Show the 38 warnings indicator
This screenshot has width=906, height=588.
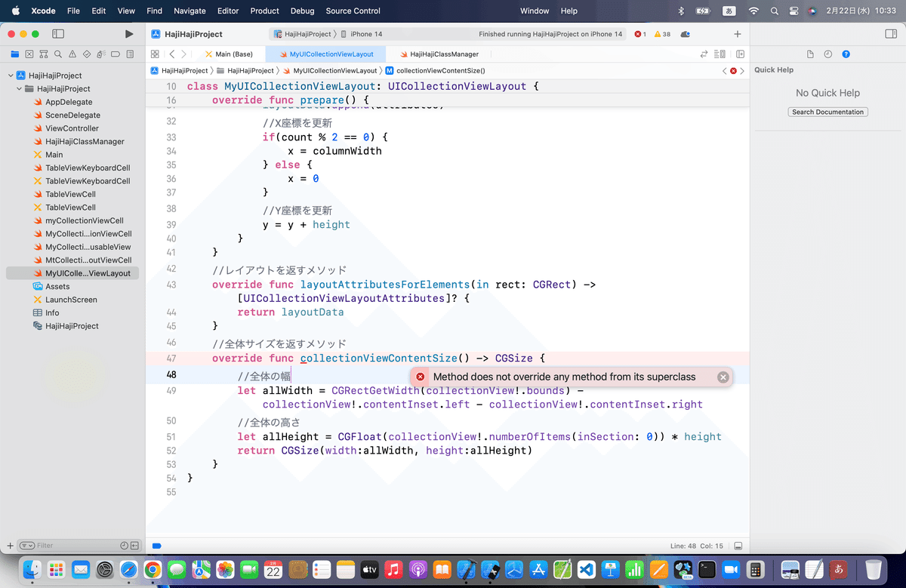(x=662, y=34)
